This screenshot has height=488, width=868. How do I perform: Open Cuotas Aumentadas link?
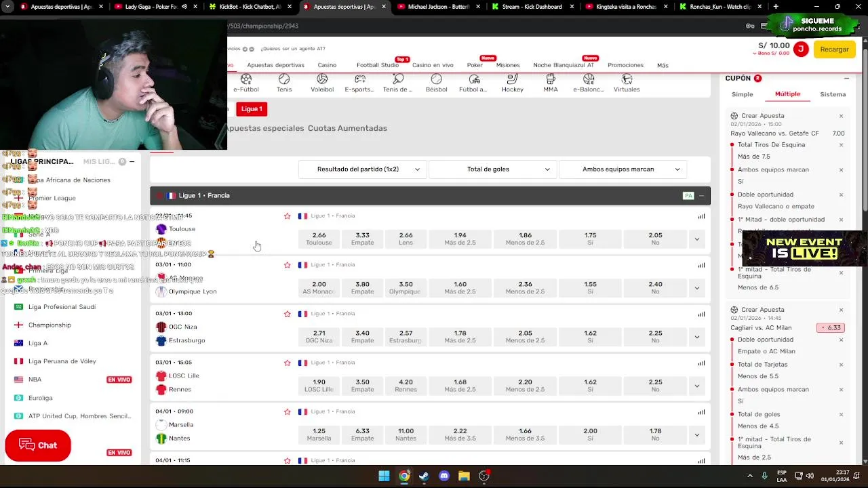tap(347, 128)
